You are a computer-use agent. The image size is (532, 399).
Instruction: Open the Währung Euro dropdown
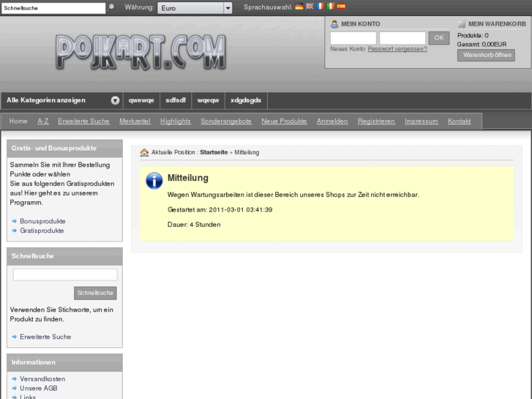pyautogui.click(x=195, y=8)
